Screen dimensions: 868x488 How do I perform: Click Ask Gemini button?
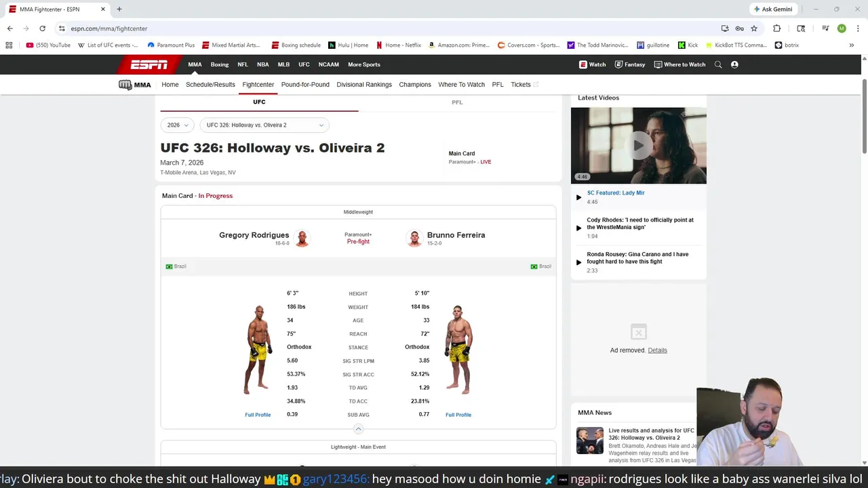click(x=773, y=9)
